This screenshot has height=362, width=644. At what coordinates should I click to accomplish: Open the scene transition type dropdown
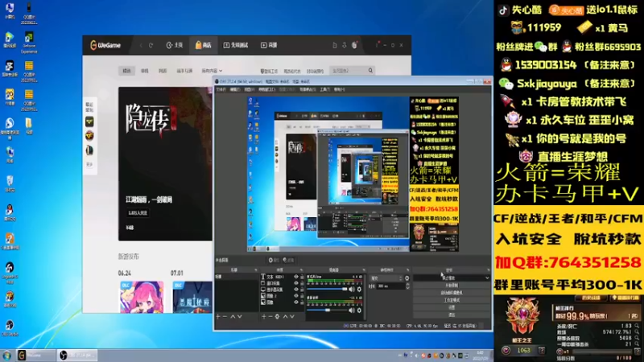pos(386,278)
